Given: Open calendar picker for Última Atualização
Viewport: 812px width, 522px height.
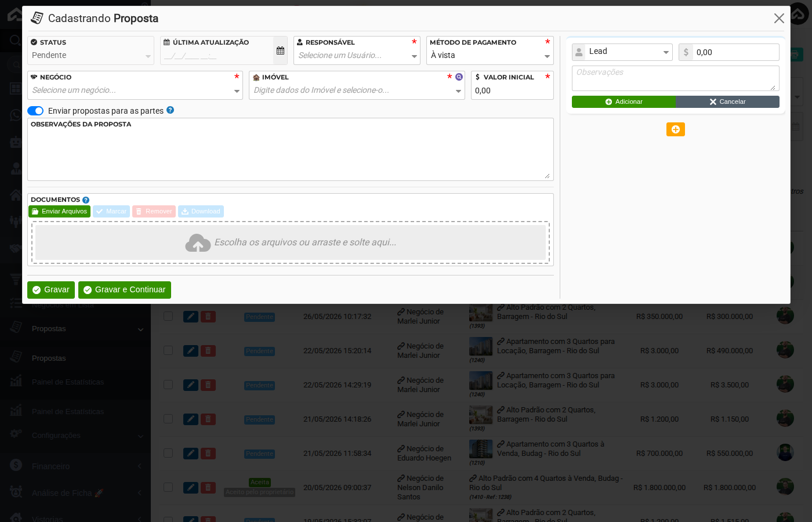Looking at the screenshot, I should [x=280, y=50].
